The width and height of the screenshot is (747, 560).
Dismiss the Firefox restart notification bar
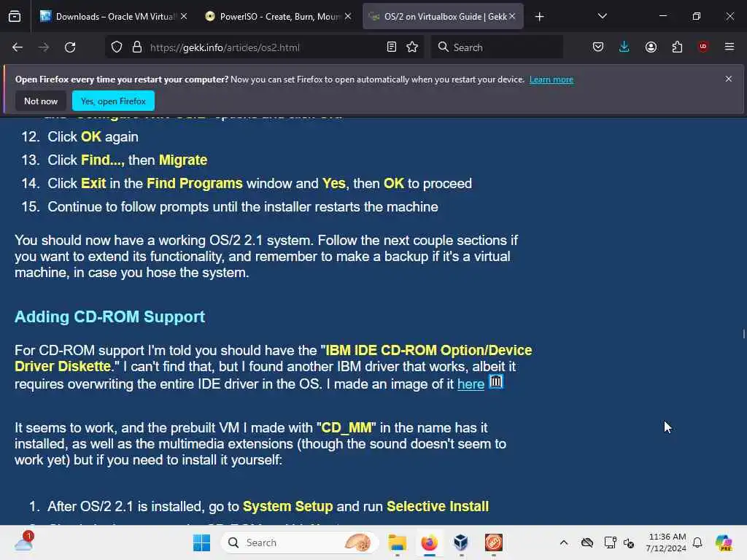point(729,79)
